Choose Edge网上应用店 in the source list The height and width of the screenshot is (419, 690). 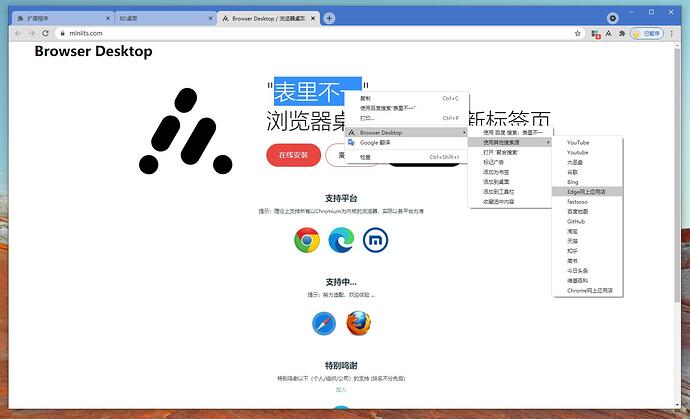pyautogui.click(x=587, y=192)
